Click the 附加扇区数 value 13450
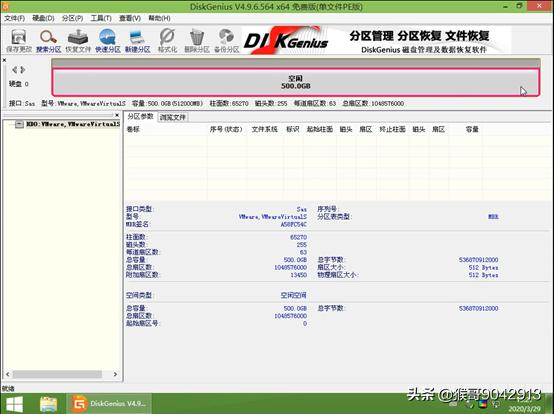Viewport: 554px width, 414px height. pos(299,275)
